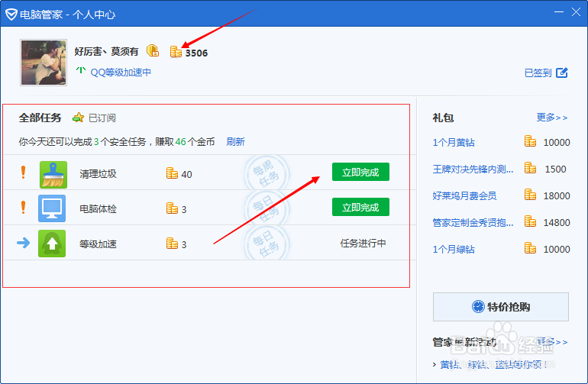Viewport: 588px width, 384px height.
Task: Click the 清理垃圾 task name
Action: (x=98, y=174)
